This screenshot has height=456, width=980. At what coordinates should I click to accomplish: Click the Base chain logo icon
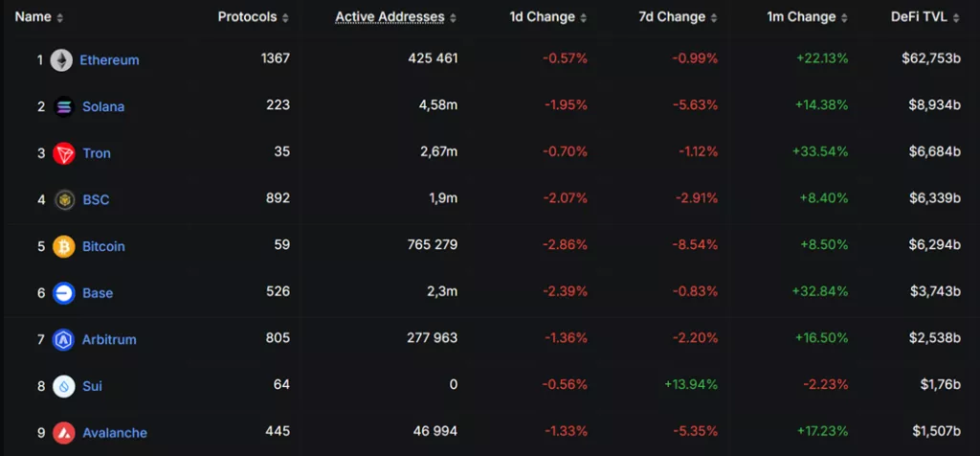tap(64, 293)
